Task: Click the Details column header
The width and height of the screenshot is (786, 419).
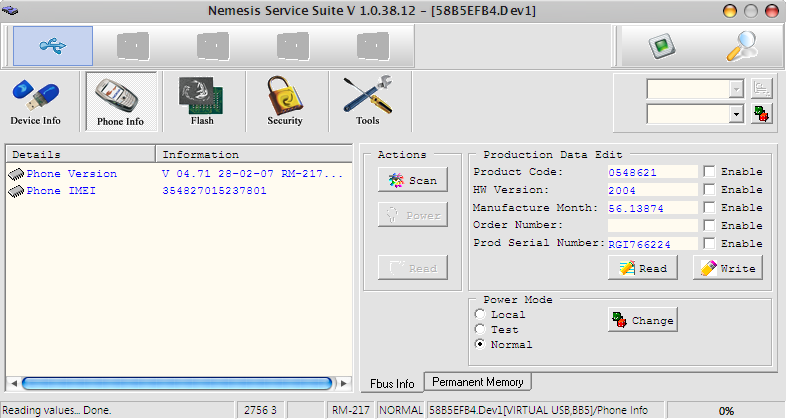Action: tap(81, 154)
